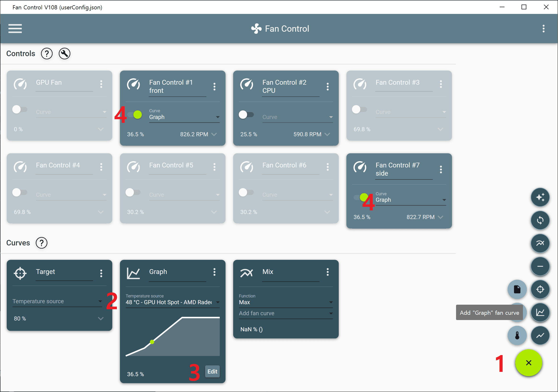The width and height of the screenshot is (558, 392).
Task: Click the target crosshair button in the floating menu
Action: tap(540, 290)
